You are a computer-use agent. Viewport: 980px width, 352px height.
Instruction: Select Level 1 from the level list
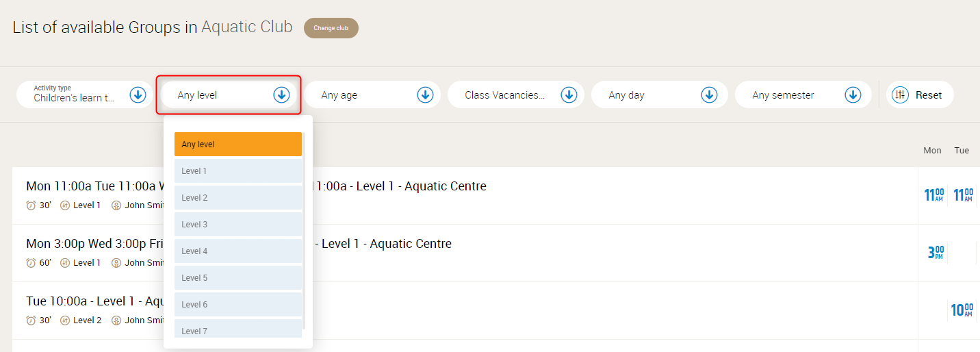click(237, 171)
